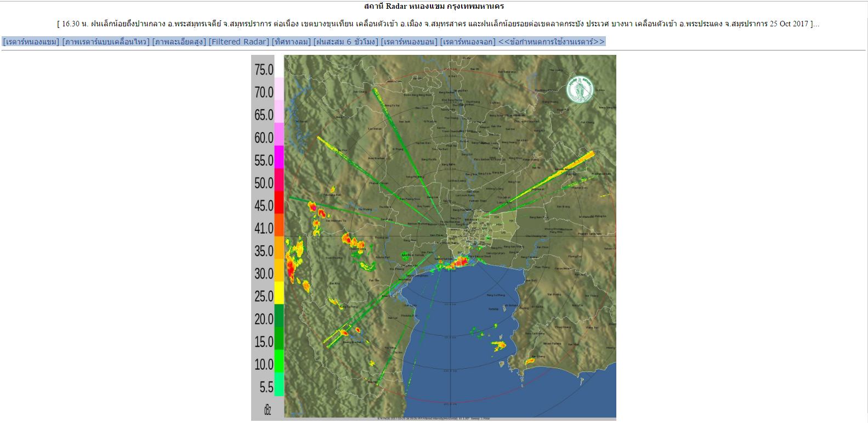Click the yellow 25.0 dBZ legend swatch
This screenshot has width=868, height=423.
(x=279, y=293)
